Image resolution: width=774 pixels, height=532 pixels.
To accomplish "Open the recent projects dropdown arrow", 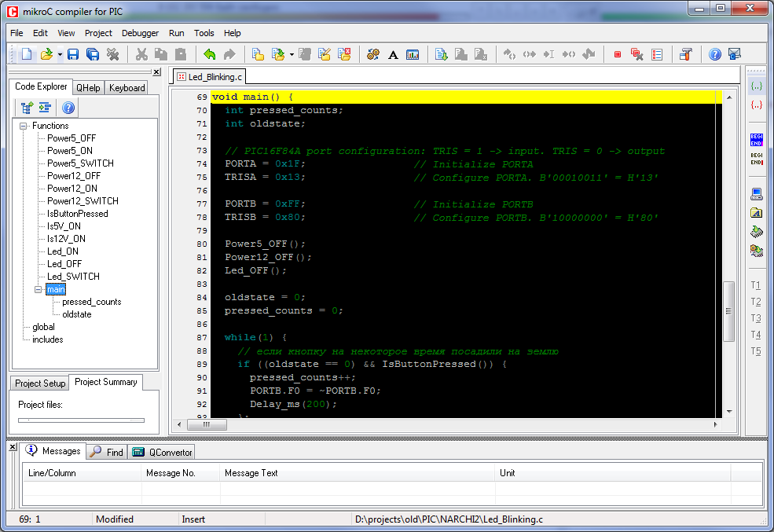I will point(292,54).
